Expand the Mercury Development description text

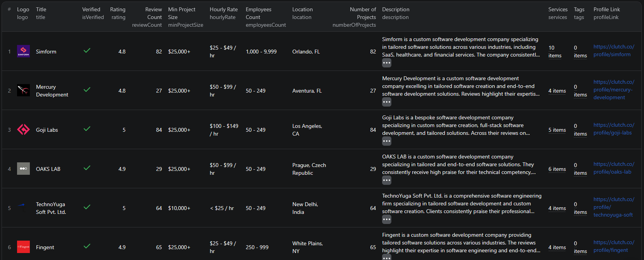pos(386,102)
